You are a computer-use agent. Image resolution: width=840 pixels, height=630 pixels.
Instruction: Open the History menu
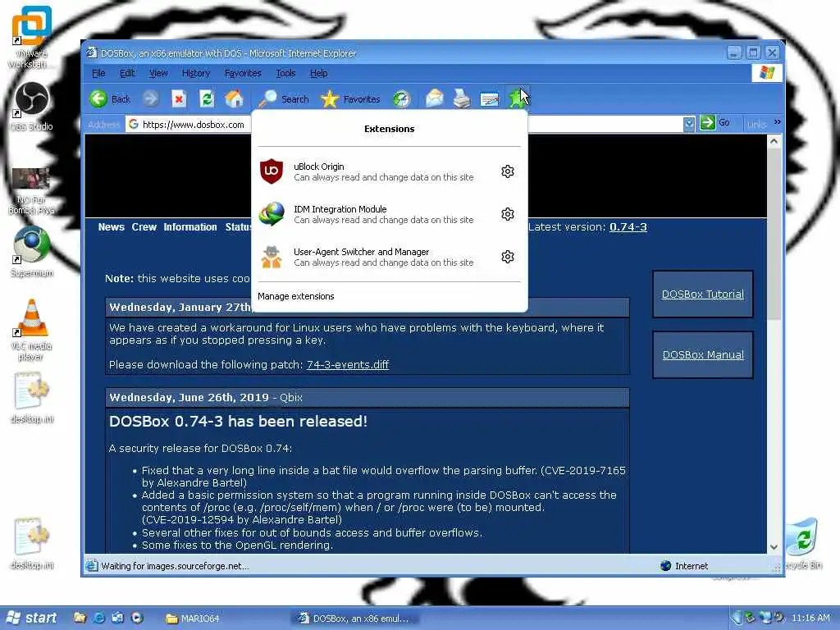195,73
